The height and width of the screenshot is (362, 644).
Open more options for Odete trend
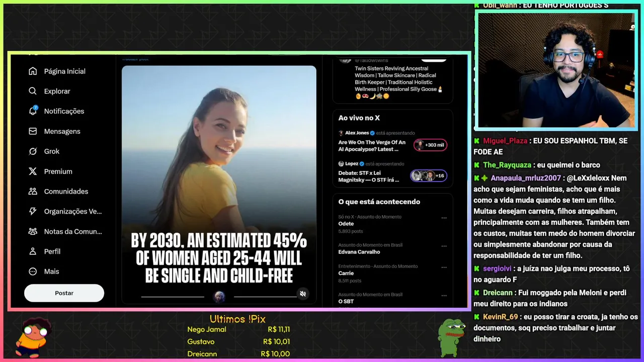[444, 218]
